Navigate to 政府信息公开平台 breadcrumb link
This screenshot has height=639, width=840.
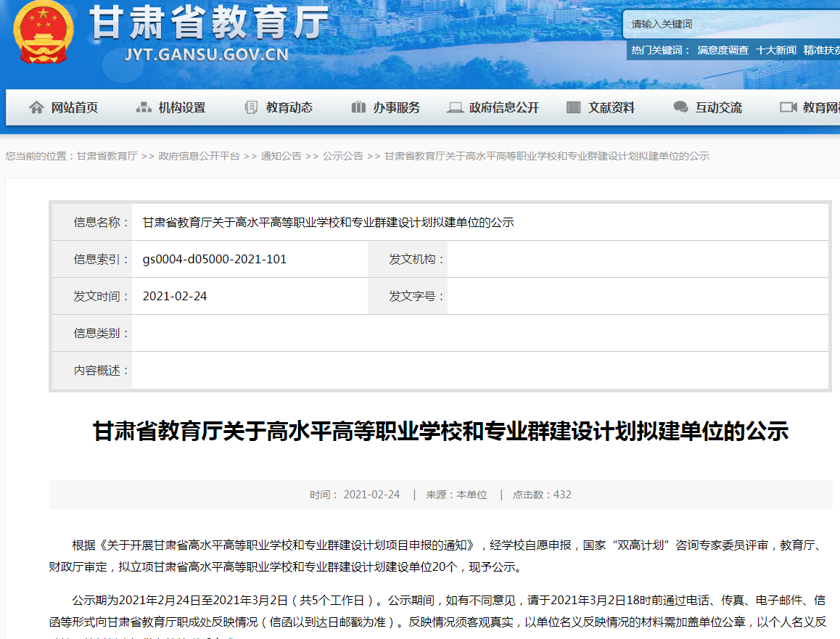199,156
